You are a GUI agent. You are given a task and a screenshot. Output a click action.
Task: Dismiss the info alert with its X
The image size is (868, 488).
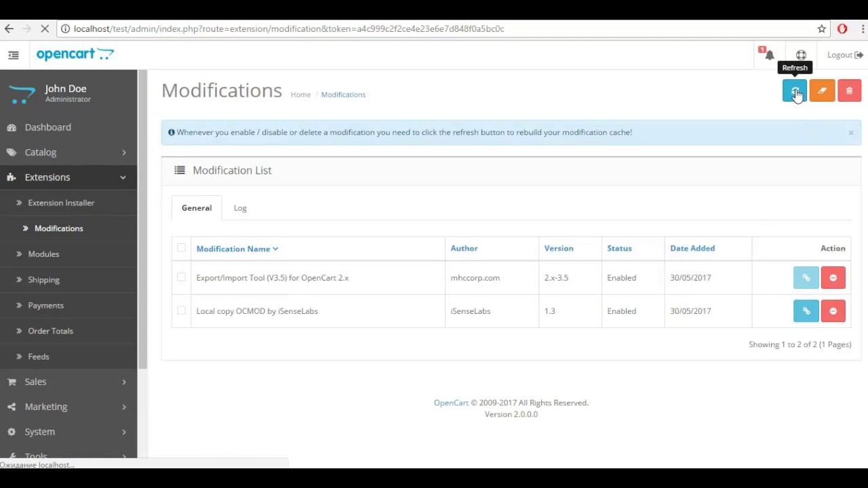coord(851,133)
